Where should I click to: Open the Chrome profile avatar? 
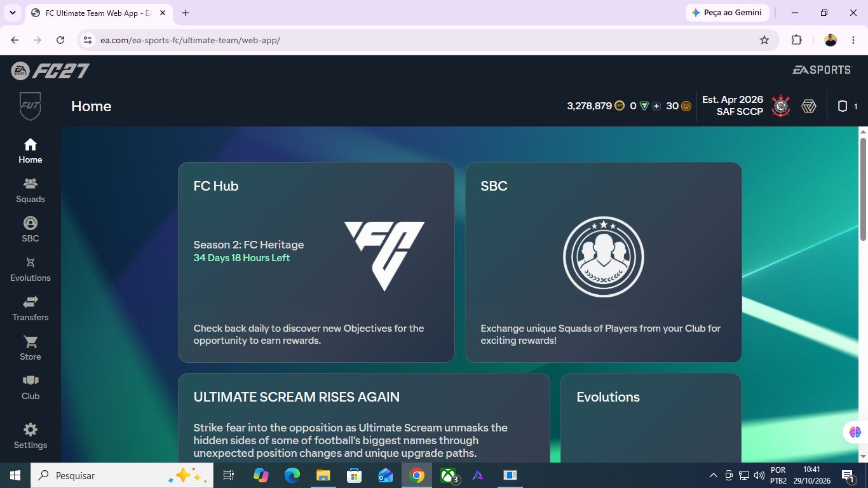(831, 40)
